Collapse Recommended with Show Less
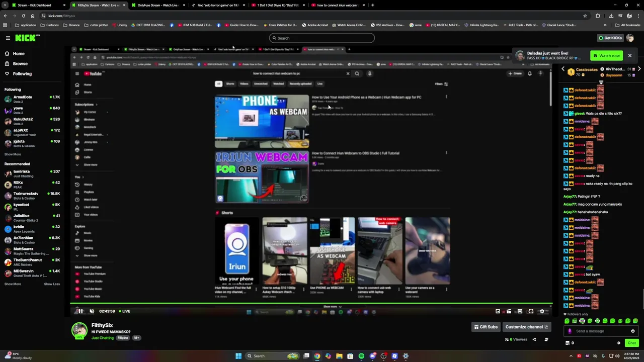The height and width of the screenshot is (362, 644). pyautogui.click(x=52, y=284)
